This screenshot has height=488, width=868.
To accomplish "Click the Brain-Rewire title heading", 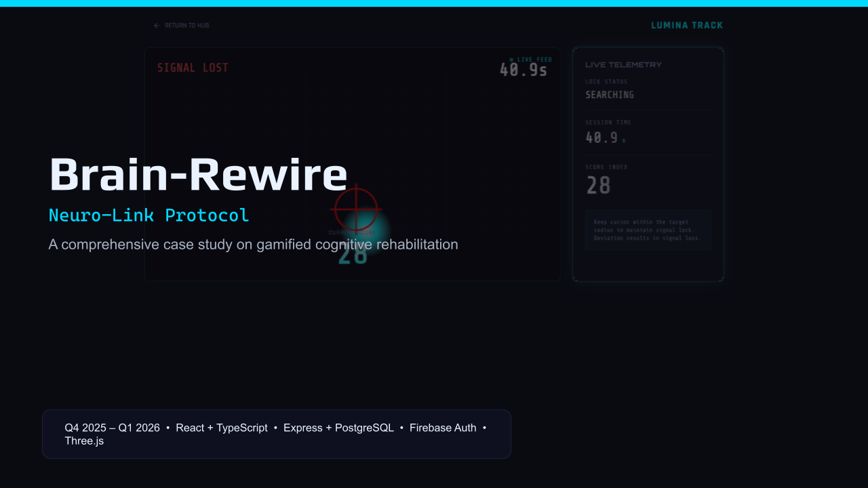I will point(197,175).
